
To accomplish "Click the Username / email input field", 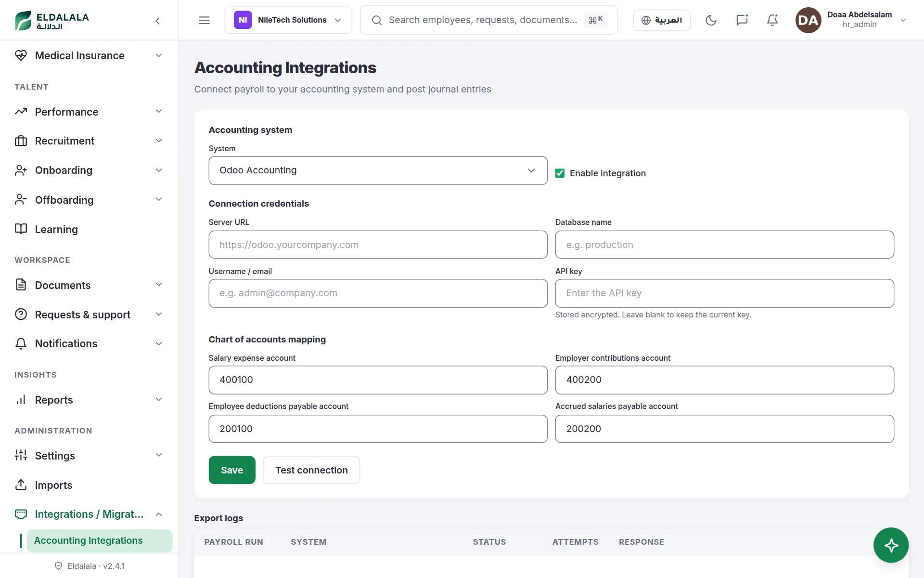I will [378, 293].
